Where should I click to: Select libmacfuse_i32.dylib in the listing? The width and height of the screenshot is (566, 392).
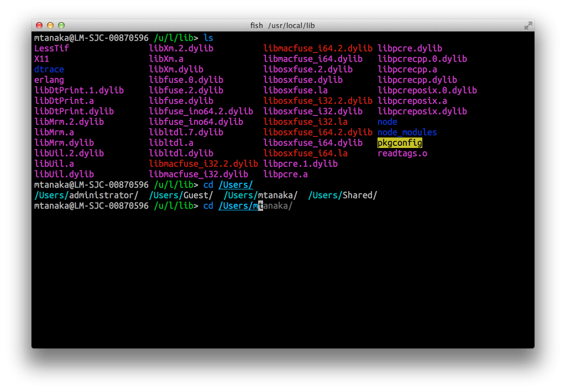pos(198,174)
